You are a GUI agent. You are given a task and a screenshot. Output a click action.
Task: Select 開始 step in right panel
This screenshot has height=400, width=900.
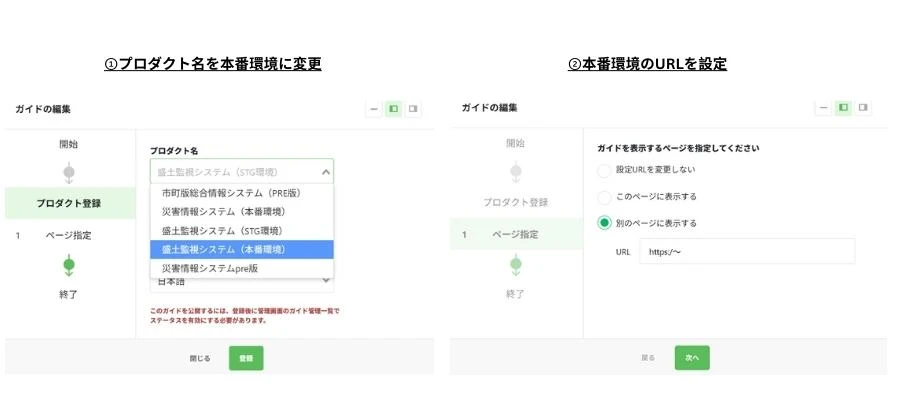coord(515,143)
